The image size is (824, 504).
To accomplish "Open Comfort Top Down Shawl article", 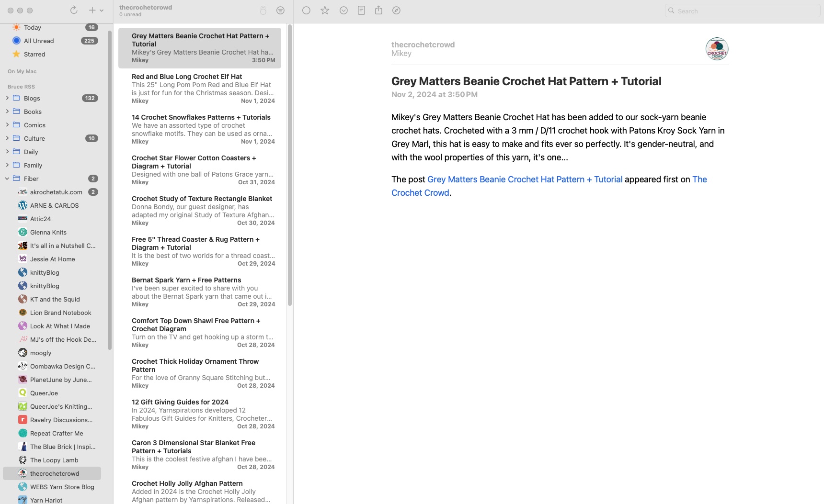I will (200, 333).
